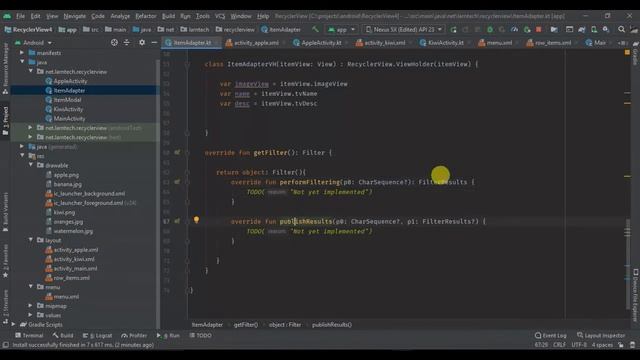This screenshot has height=360, width=640.
Task: Click the Scroll from Source target icon
Action: click(114, 42)
